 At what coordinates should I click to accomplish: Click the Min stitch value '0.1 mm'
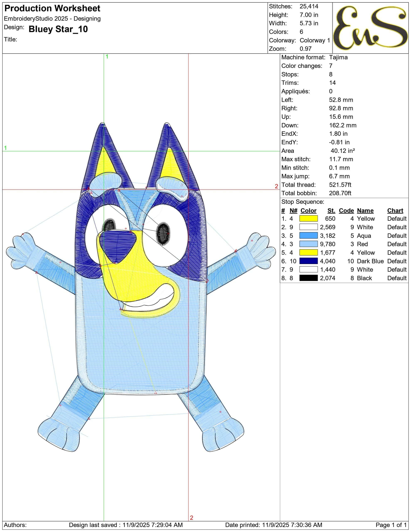[x=339, y=168]
